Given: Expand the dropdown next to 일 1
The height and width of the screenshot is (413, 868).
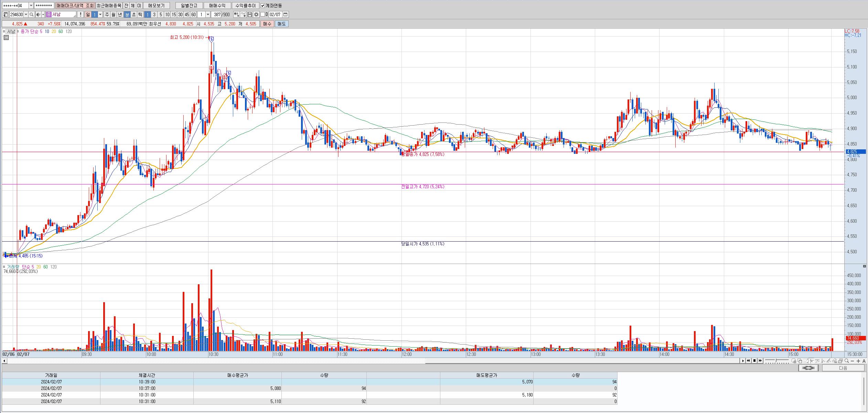Looking at the screenshot, I should click(100, 14).
